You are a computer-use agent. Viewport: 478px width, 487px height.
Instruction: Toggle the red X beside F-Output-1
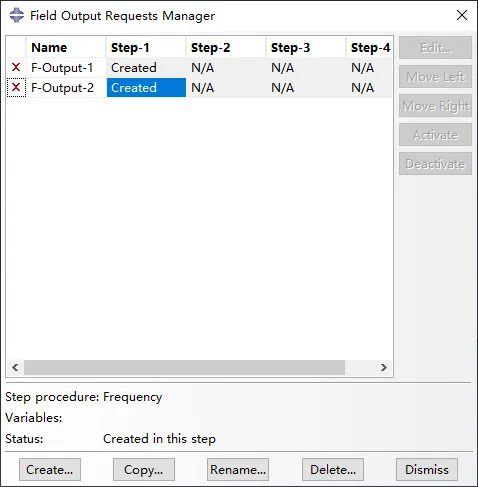(x=16, y=67)
